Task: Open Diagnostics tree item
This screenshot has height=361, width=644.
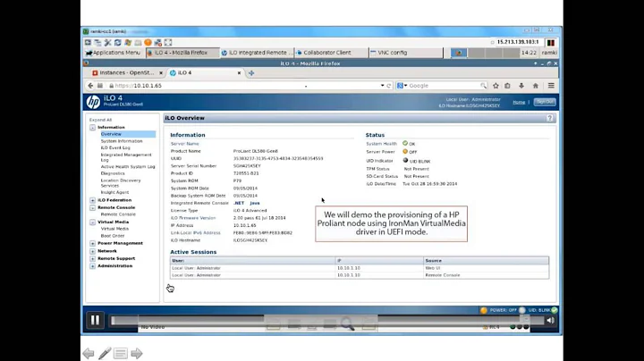Action: (113, 173)
